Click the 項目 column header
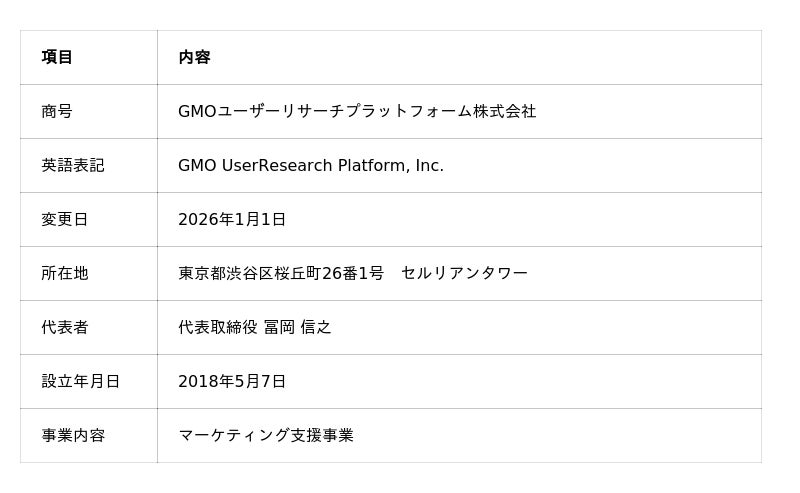The width and height of the screenshot is (800, 493). tap(57, 58)
